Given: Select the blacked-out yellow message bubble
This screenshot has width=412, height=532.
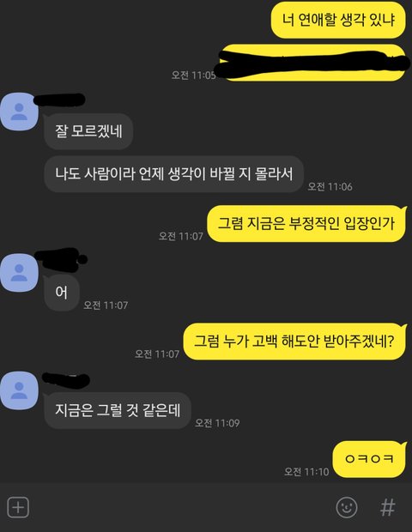Looking at the screenshot, I should pyautogui.click(x=312, y=63).
